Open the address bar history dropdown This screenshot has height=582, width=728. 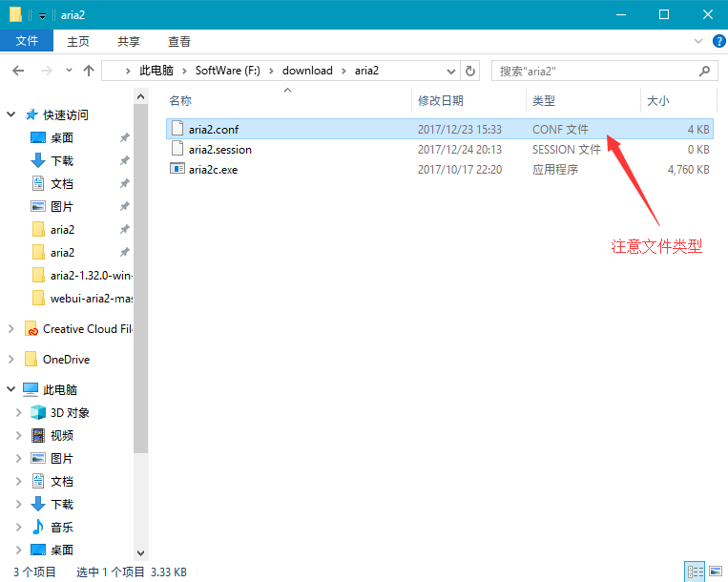click(x=448, y=71)
